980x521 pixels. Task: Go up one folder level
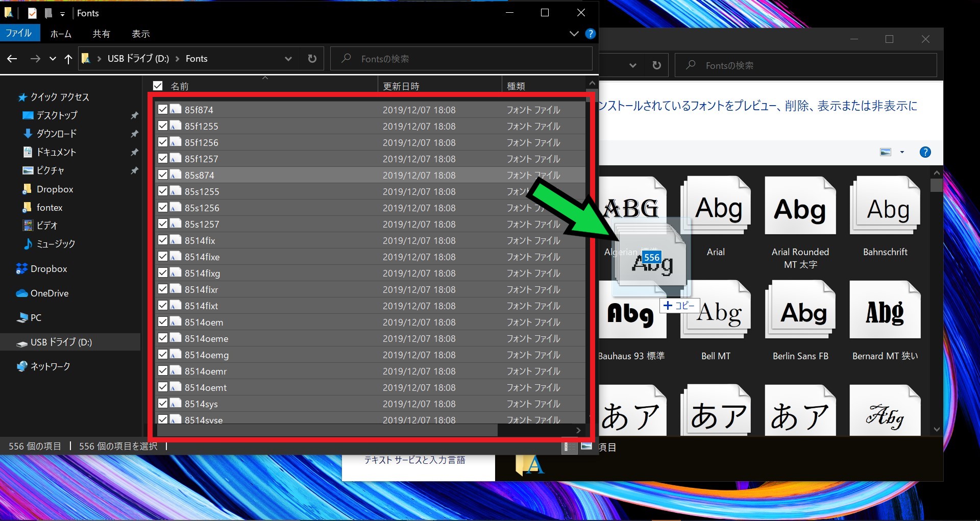click(68, 59)
